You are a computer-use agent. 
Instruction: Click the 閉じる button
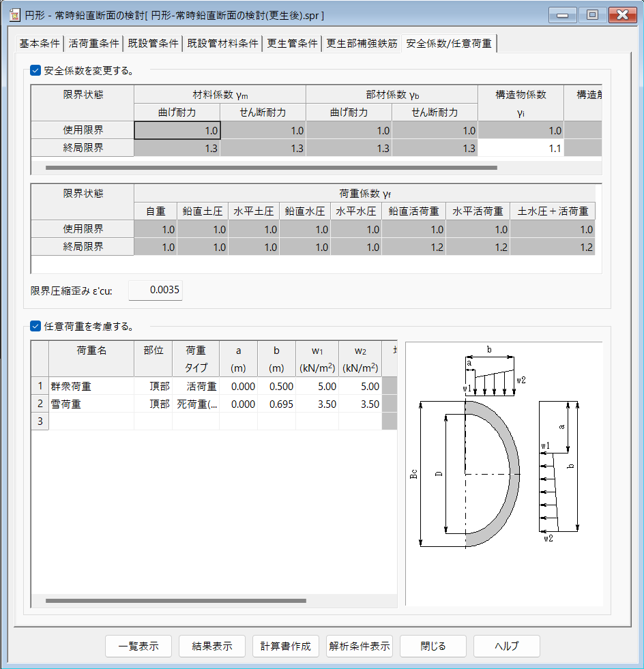(433, 646)
